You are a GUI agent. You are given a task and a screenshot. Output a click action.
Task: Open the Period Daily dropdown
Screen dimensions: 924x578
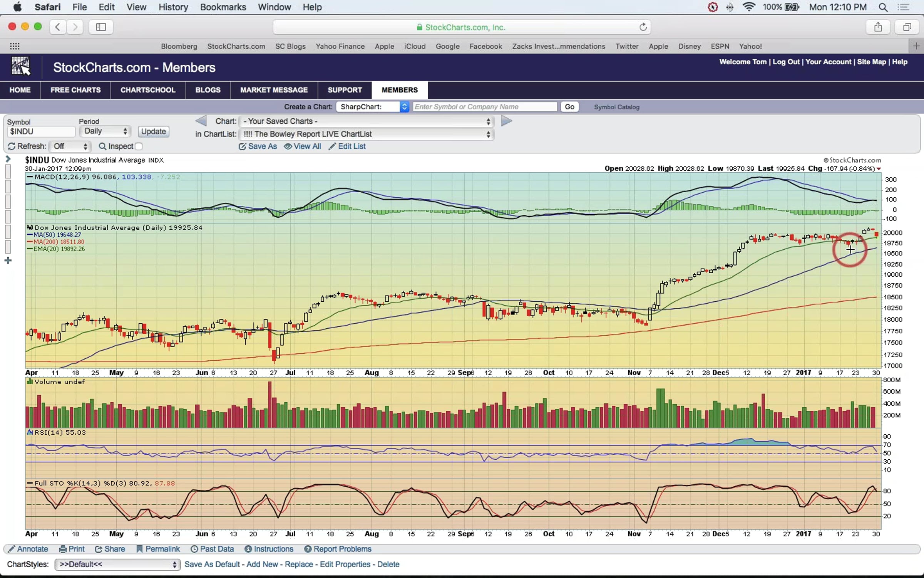[105, 131]
